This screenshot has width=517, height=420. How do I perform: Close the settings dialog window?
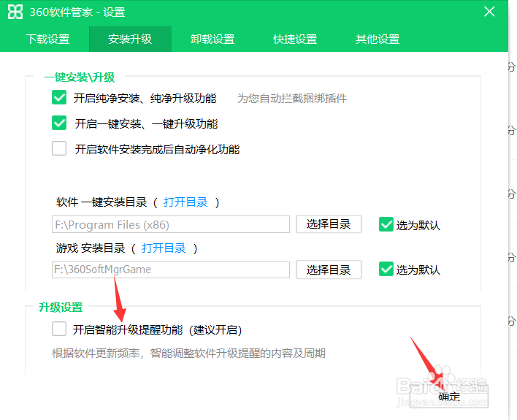489,12
